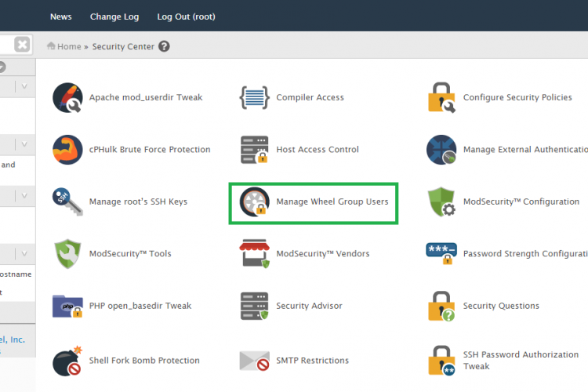Expand the sidebar chevron below the word 'and'

24,196
